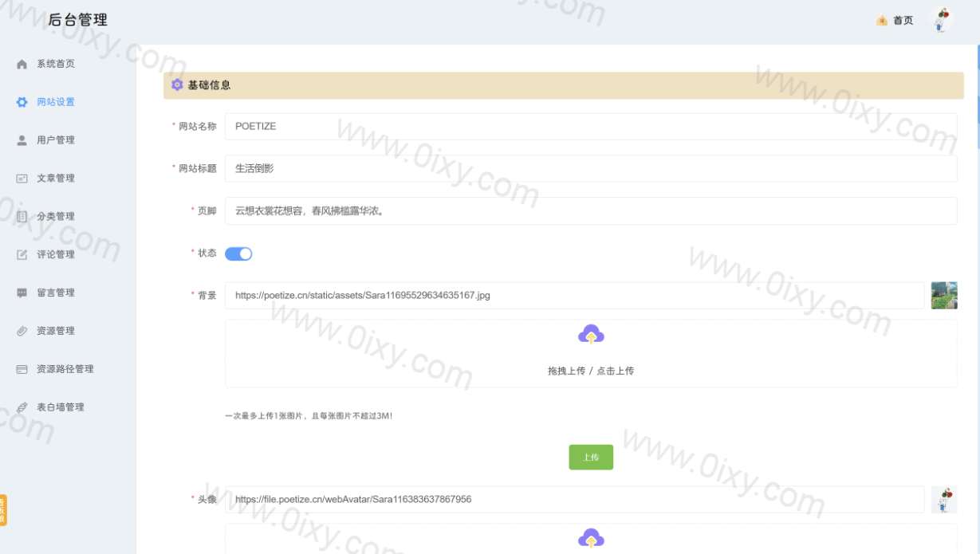This screenshot has height=554, width=980.
Task: Click the person icon beside 用户管理
Action: tap(22, 140)
